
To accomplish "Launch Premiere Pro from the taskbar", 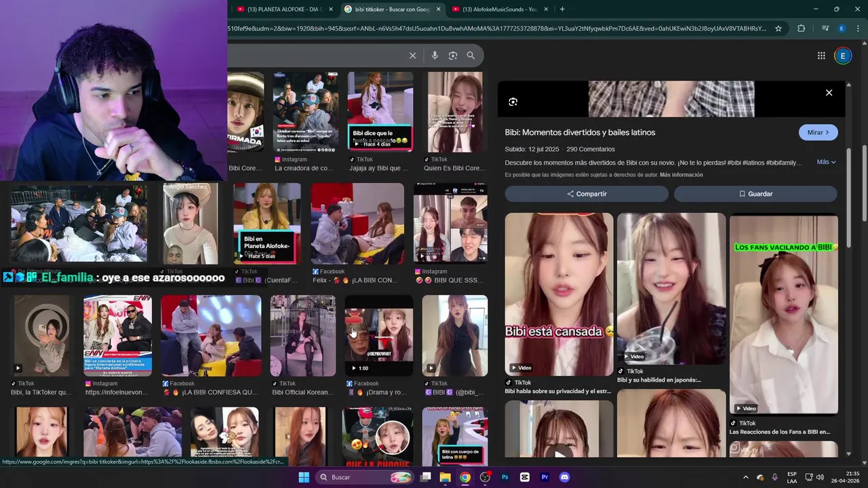I will pyautogui.click(x=545, y=477).
